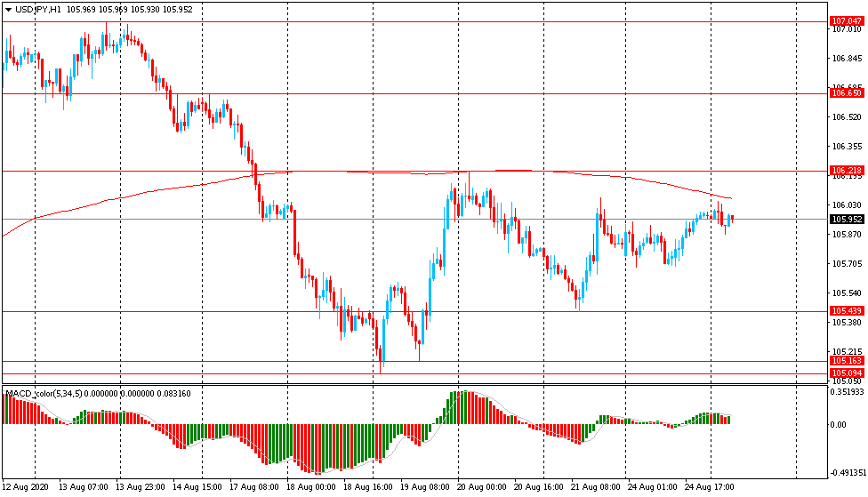Select the 18 Aug 16:00 time label

point(368,487)
